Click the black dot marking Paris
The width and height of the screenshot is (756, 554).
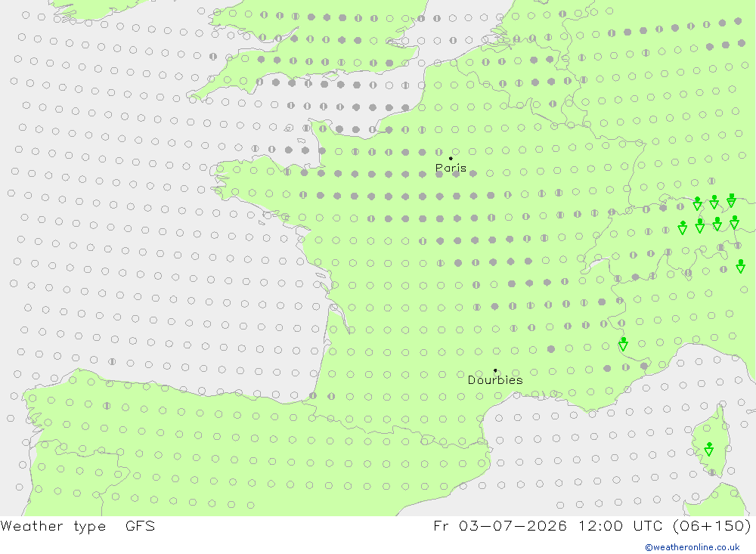click(x=451, y=158)
